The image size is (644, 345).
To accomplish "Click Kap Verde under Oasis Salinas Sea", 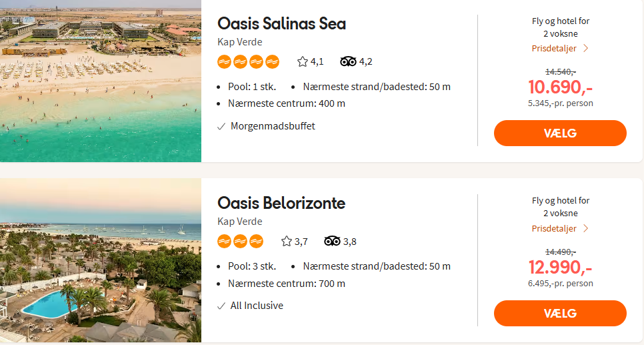I will click(239, 42).
